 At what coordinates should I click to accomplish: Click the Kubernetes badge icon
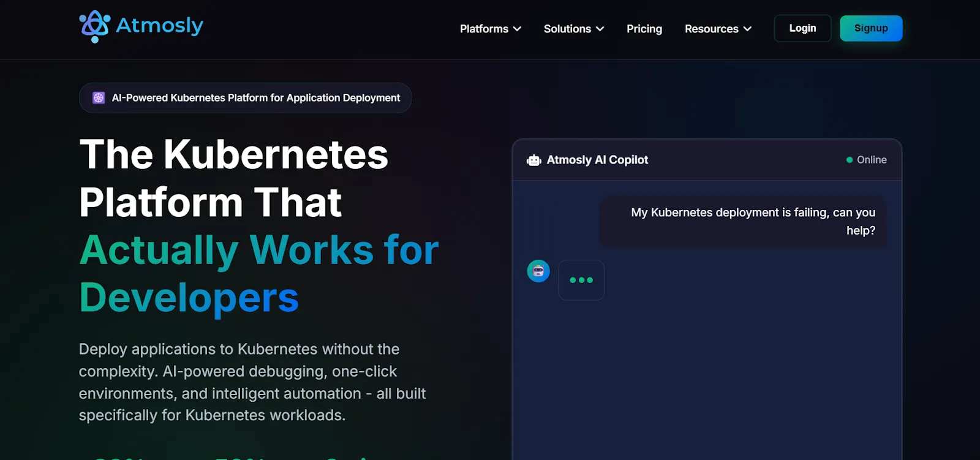tap(99, 98)
